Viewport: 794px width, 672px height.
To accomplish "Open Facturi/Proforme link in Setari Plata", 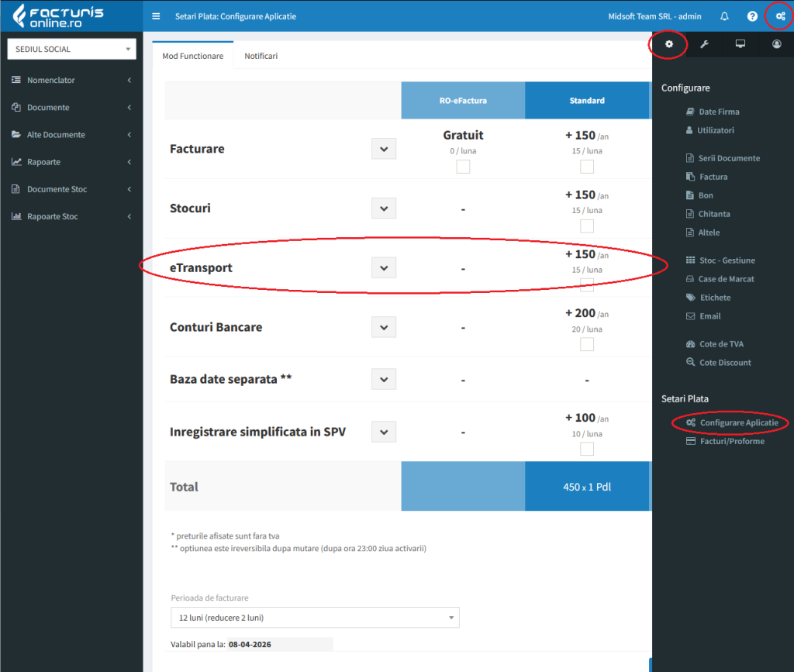I will (x=732, y=441).
